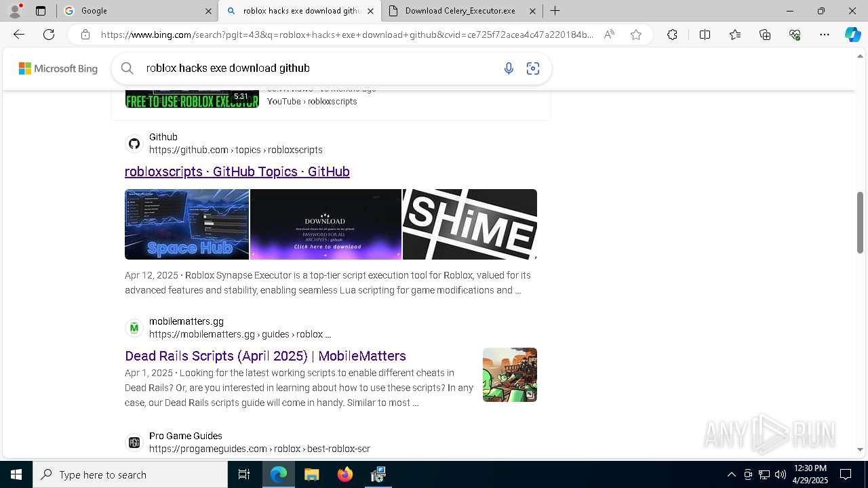Open the Collections icon
868x488 pixels.
765,35
